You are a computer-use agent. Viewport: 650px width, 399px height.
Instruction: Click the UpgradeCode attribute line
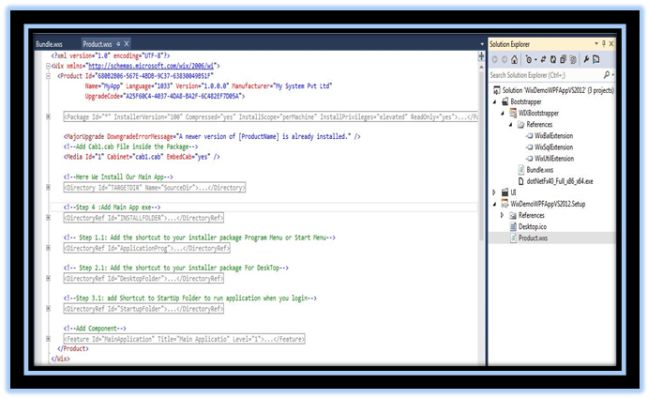(x=165, y=96)
